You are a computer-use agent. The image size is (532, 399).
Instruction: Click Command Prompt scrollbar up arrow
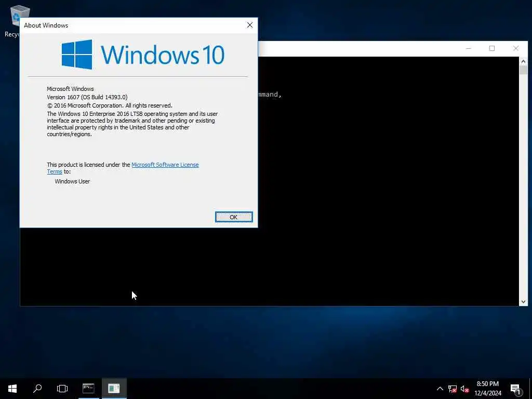tap(523, 61)
